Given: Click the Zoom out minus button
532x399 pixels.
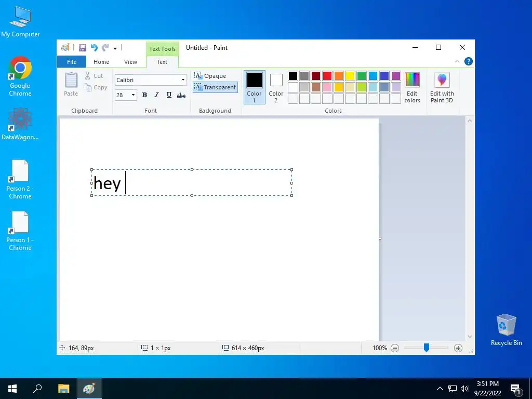Looking at the screenshot, I should point(395,348).
